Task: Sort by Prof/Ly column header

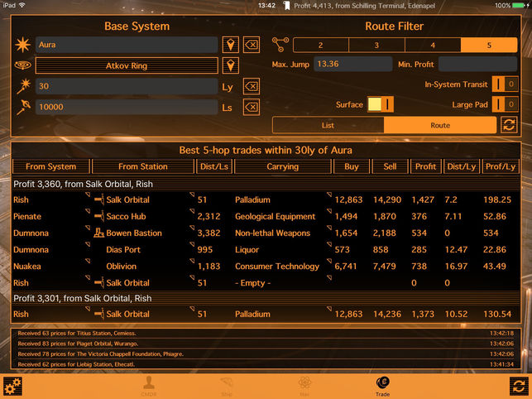Action: [x=501, y=166]
